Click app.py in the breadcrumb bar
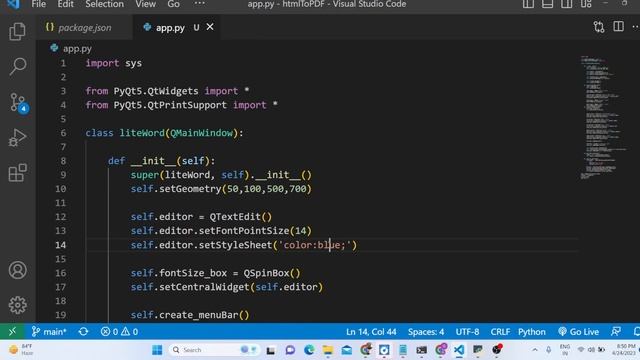 [x=77, y=49]
